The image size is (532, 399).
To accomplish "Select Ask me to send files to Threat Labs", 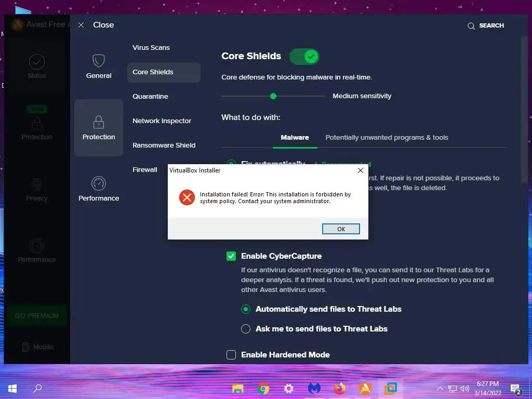I will click(x=246, y=329).
